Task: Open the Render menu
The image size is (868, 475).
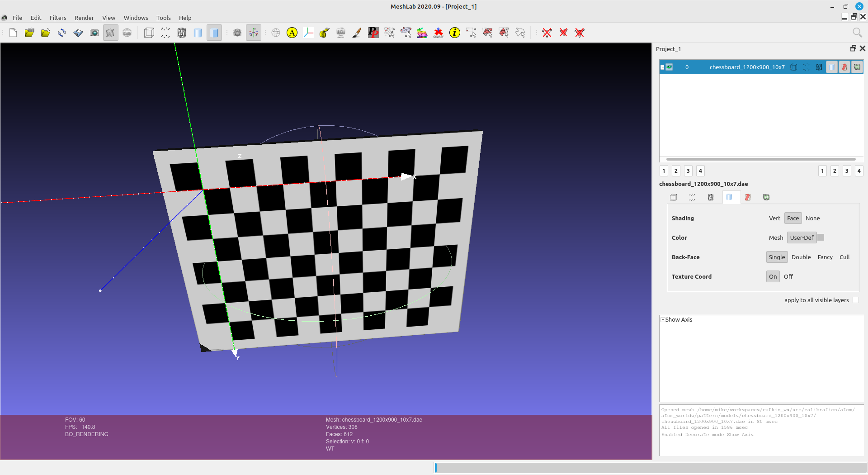Action: tap(84, 18)
